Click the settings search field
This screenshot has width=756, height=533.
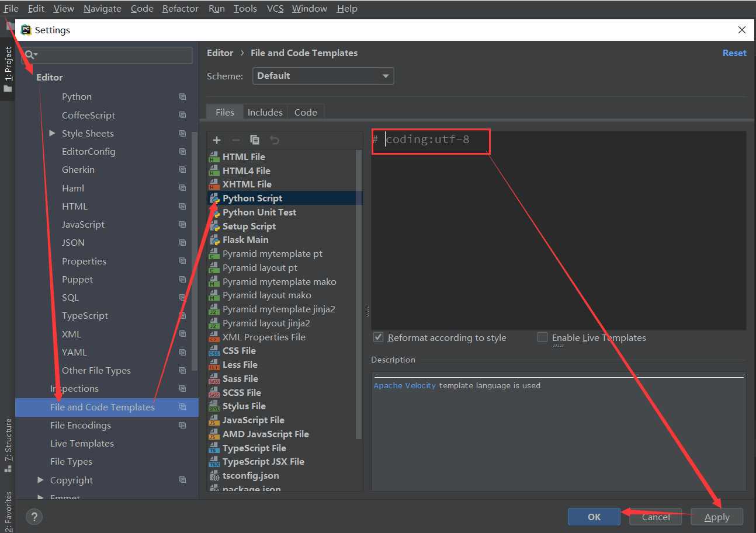point(107,55)
